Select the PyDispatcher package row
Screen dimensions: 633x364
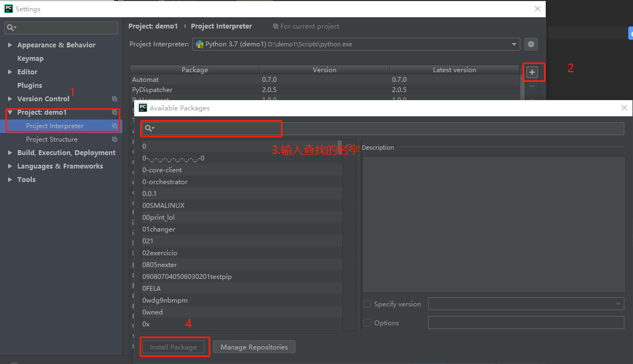[x=325, y=89]
